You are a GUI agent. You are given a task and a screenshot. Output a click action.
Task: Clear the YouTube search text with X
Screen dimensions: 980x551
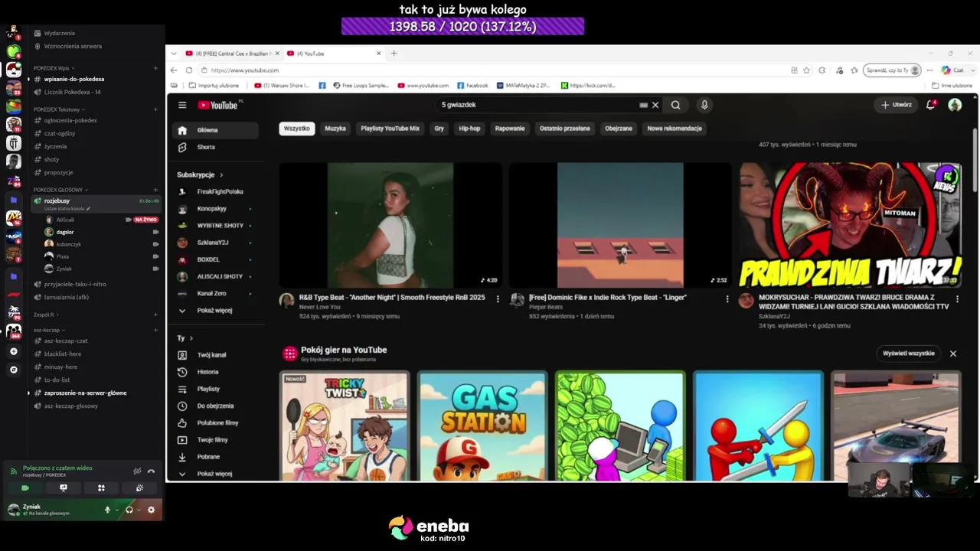(655, 105)
